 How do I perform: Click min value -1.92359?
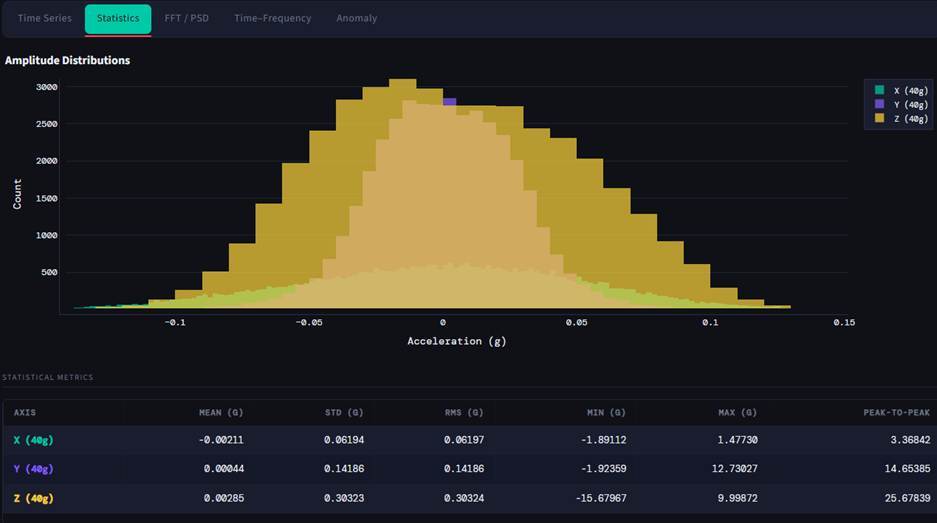tap(604, 469)
